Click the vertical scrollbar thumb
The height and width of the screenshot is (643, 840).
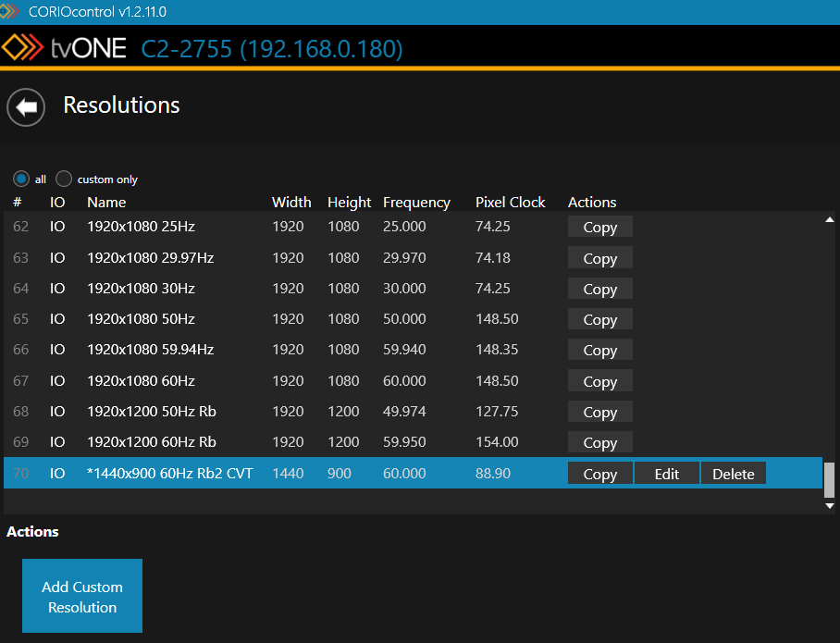[x=829, y=479]
